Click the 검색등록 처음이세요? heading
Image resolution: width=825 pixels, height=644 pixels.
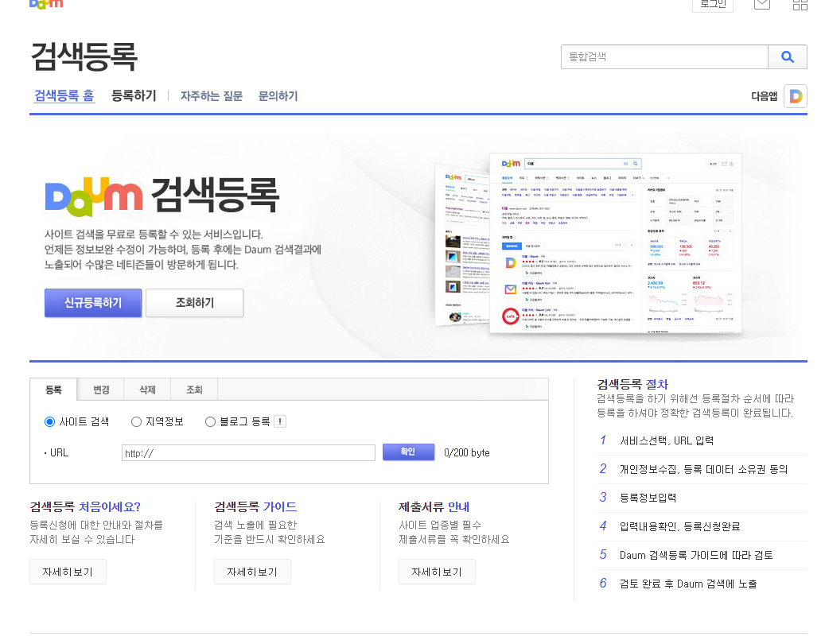click(85, 506)
